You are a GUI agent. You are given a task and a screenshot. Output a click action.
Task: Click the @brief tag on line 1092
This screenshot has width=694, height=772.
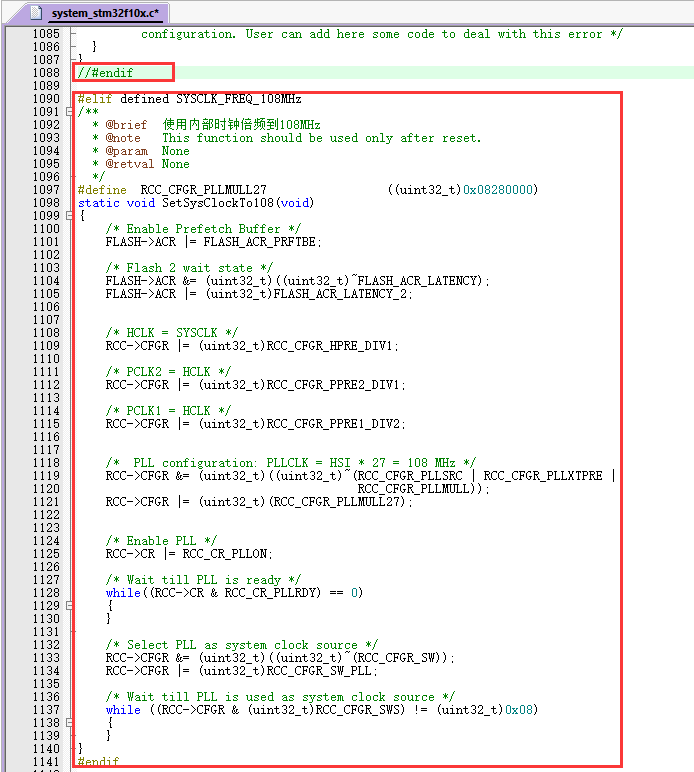click(126, 125)
